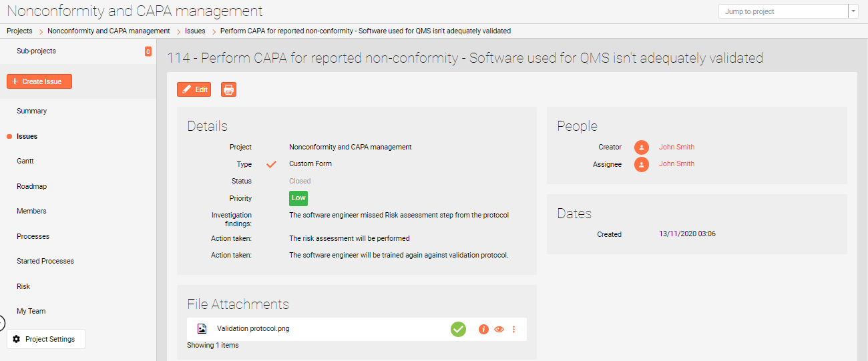Click the Edit button
Viewport: 868px width, 361px height.
tap(194, 89)
